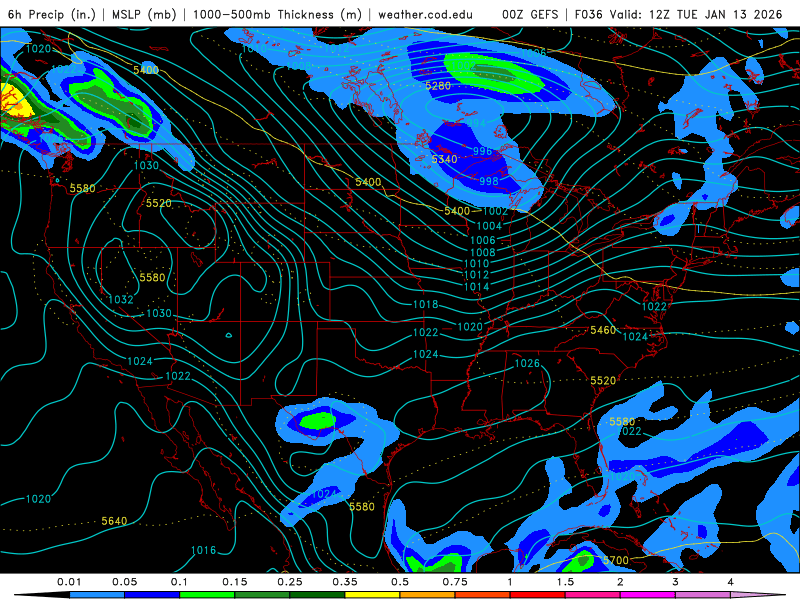This screenshot has width=800, height=600.
Task: Click the 0.1 legend tick label
Action: [x=179, y=582]
